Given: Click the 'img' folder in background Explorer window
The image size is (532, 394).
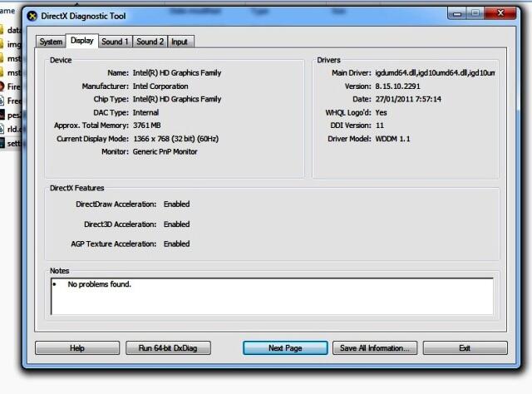Looking at the screenshot, I should 14,44.
